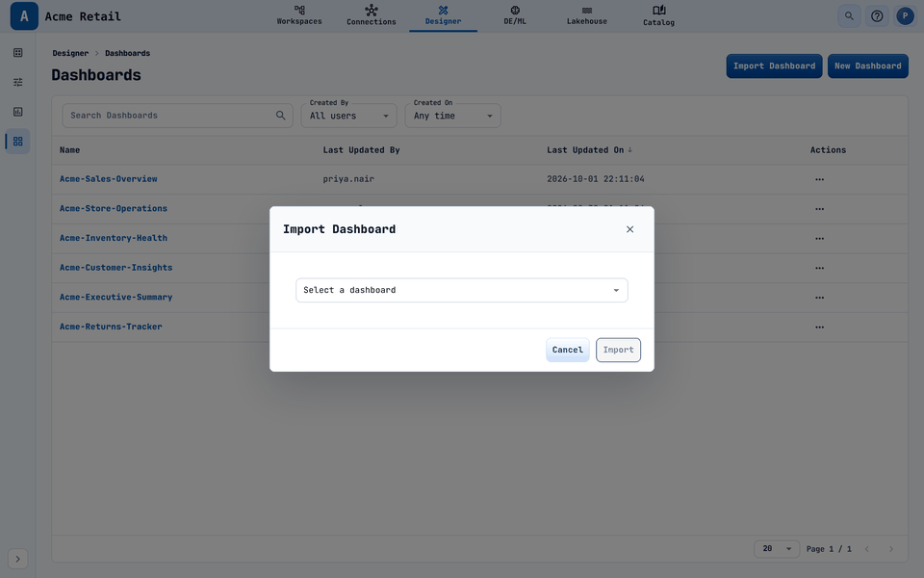The image size is (924, 578).
Task: Focus the Search Dashboards field
Action: [x=177, y=116]
